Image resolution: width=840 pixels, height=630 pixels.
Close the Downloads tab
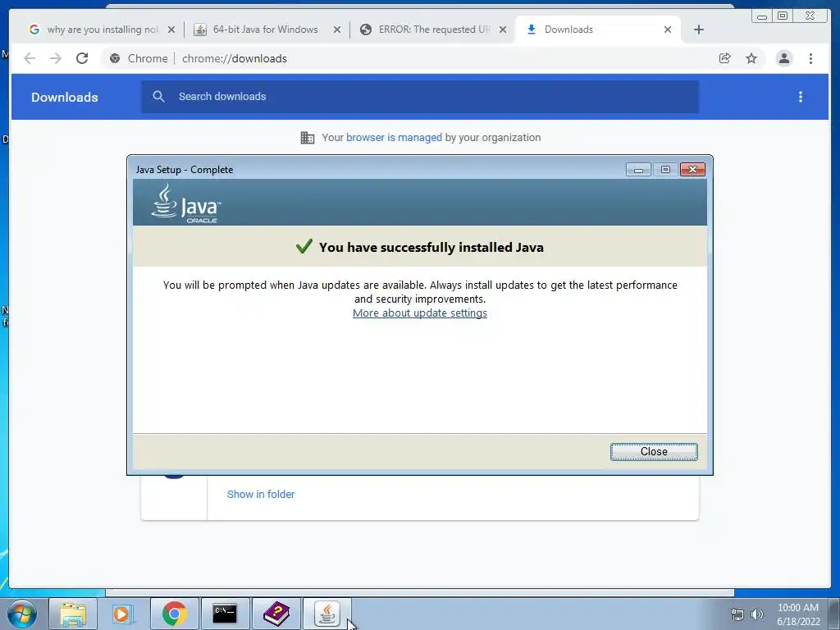tap(668, 30)
